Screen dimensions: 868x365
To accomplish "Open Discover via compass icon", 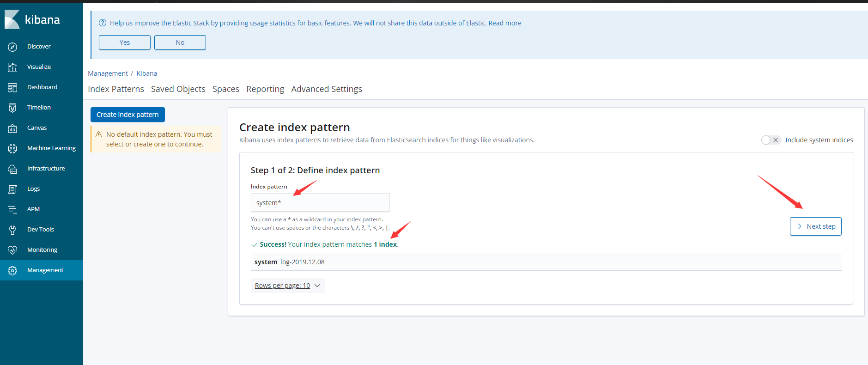I will point(12,47).
